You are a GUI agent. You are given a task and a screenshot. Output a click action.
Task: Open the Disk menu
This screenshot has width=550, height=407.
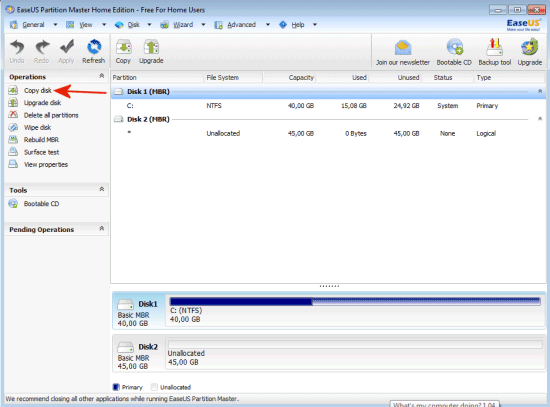click(x=134, y=25)
